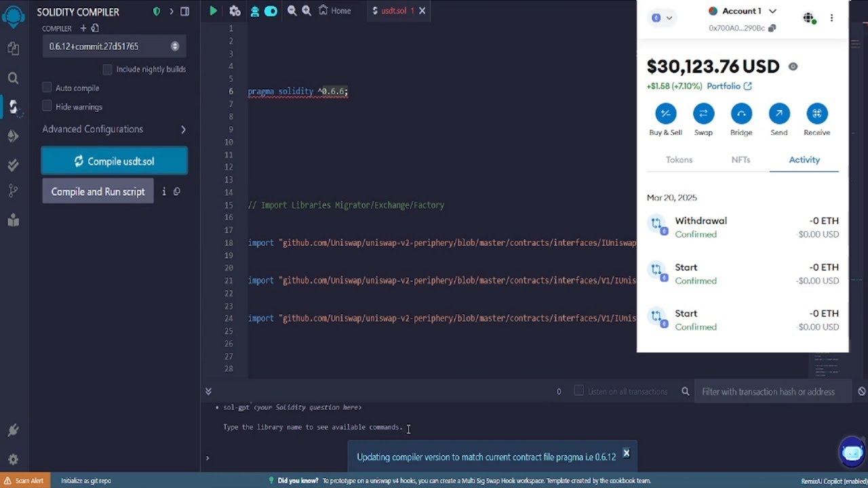Open the Portfolio link

729,86
